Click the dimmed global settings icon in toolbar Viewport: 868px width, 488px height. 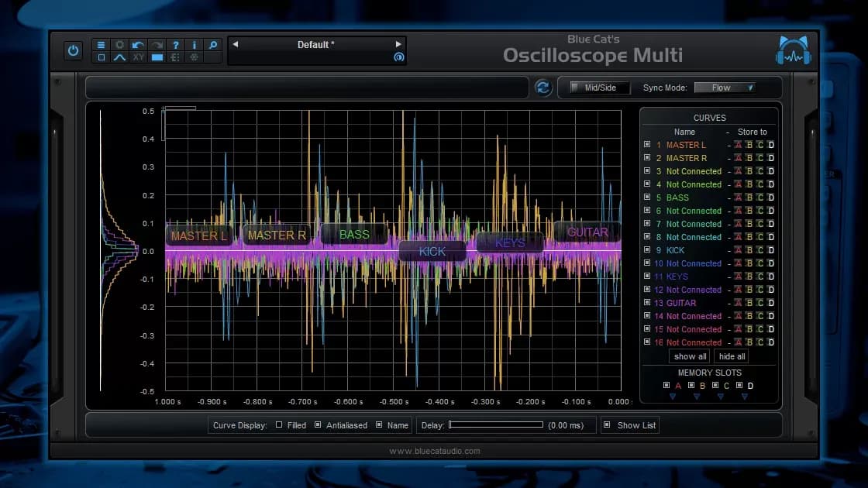[x=195, y=57]
